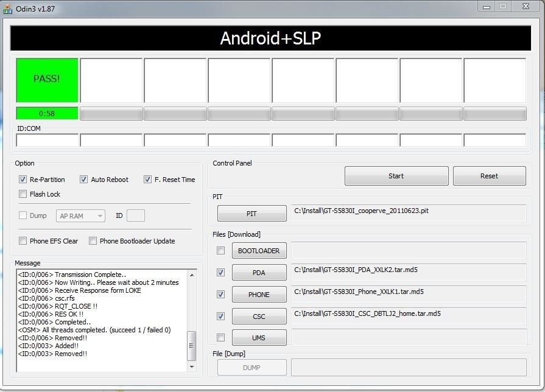Toggle the Re-Partition checkbox
Viewport: 545px width, 392px height.
23,180
